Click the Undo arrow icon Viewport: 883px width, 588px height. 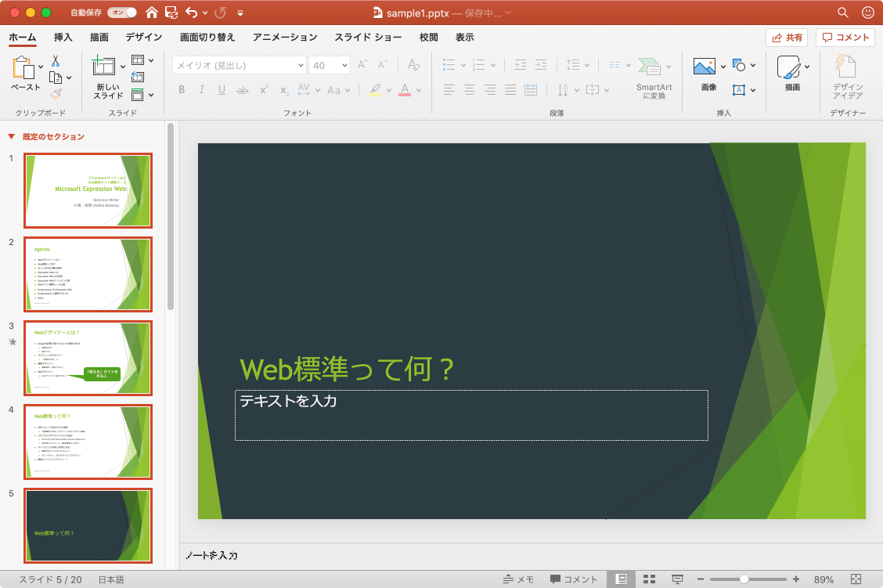point(192,13)
